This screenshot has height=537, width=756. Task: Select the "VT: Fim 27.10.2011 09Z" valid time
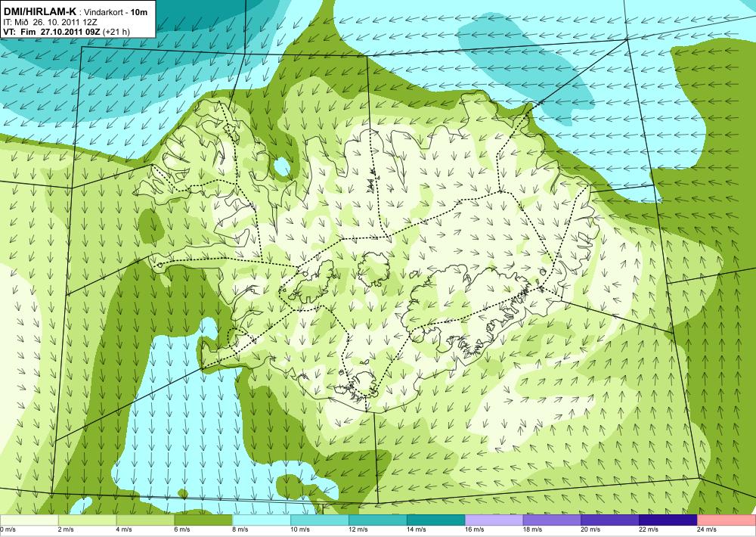(x=52, y=33)
